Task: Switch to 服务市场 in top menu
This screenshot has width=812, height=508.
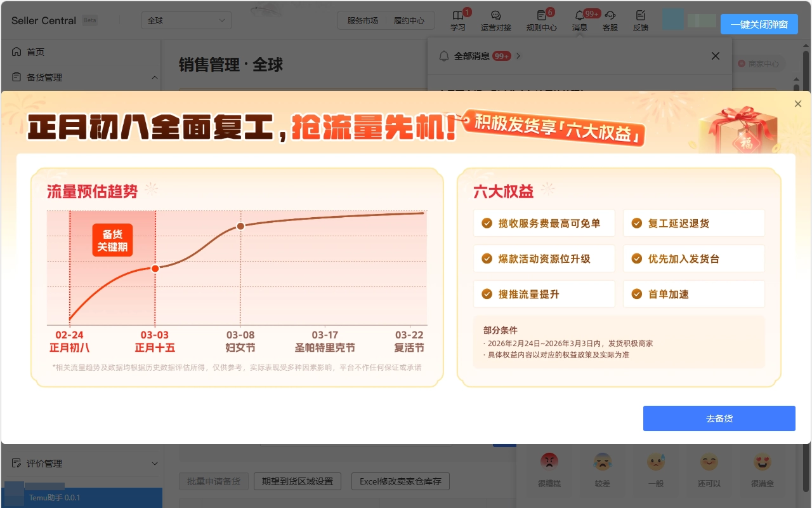Action: [362, 20]
